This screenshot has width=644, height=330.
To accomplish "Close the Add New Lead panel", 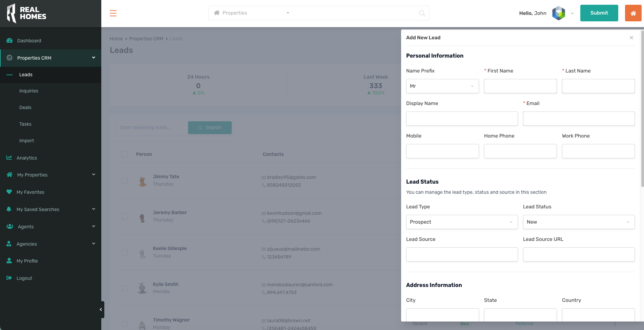I will (x=631, y=38).
